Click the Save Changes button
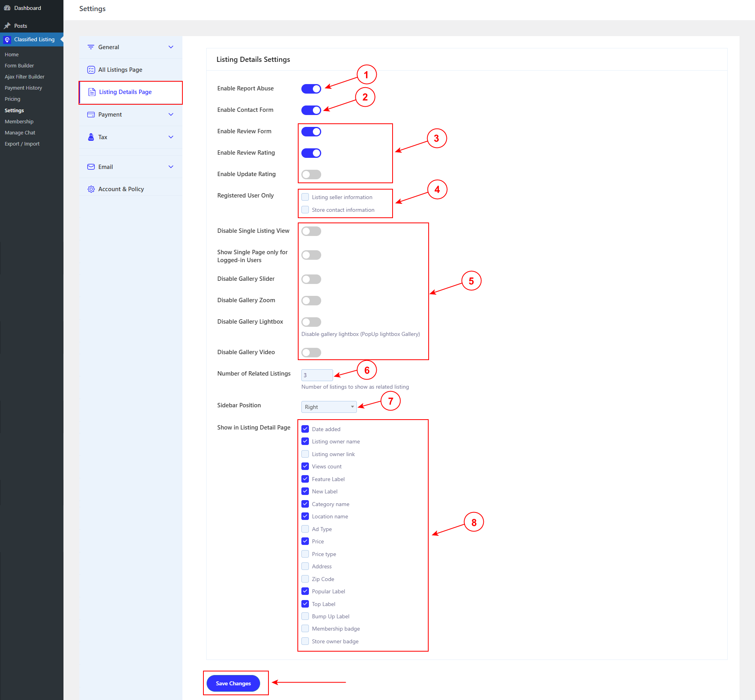 tap(233, 683)
